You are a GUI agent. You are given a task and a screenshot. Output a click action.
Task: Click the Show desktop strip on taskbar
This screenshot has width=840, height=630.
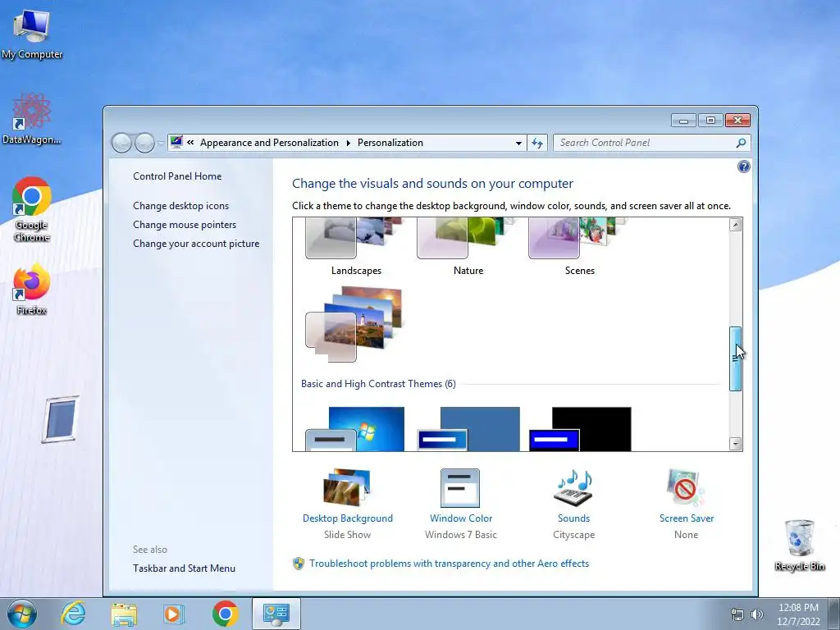[834, 614]
